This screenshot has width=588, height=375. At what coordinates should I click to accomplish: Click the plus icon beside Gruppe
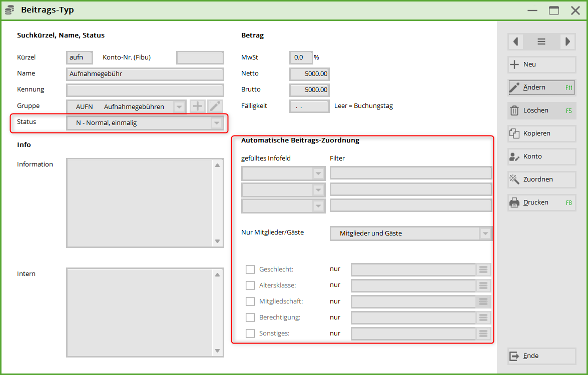[198, 106]
